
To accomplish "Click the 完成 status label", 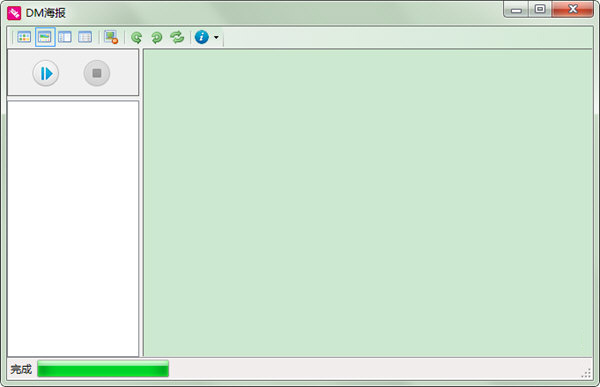I will point(21,369).
